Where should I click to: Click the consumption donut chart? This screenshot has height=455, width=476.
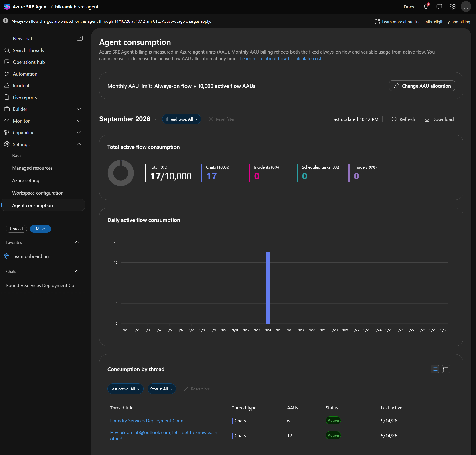pyautogui.click(x=120, y=173)
